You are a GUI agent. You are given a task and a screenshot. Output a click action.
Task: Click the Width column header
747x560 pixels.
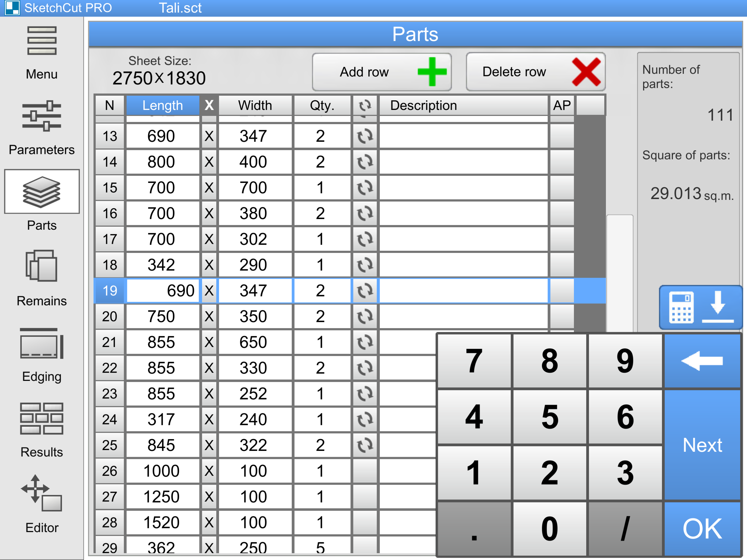255,105
